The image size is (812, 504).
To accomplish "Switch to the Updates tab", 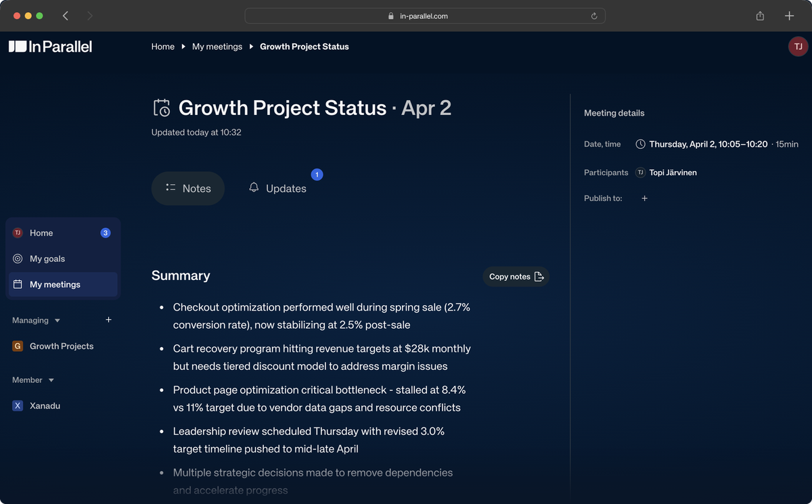I will pyautogui.click(x=277, y=188).
